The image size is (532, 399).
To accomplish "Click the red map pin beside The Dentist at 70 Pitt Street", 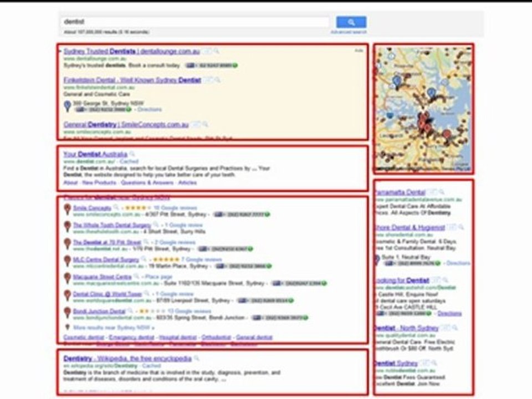I will [68, 244].
